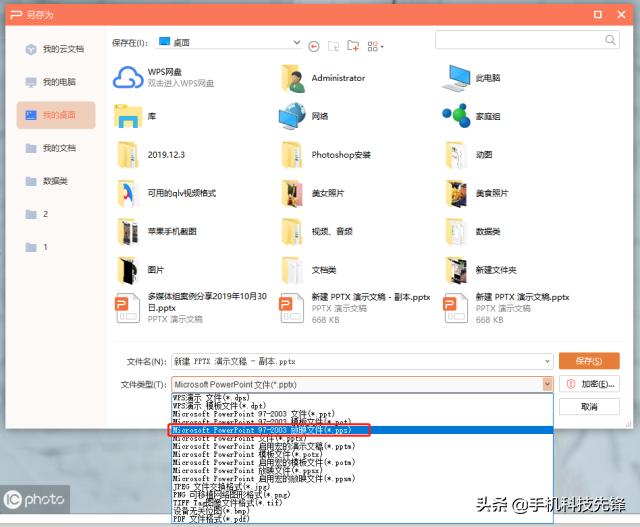
Task: Expand the 文件名 history dropdown arrow
Action: (547, 361)
